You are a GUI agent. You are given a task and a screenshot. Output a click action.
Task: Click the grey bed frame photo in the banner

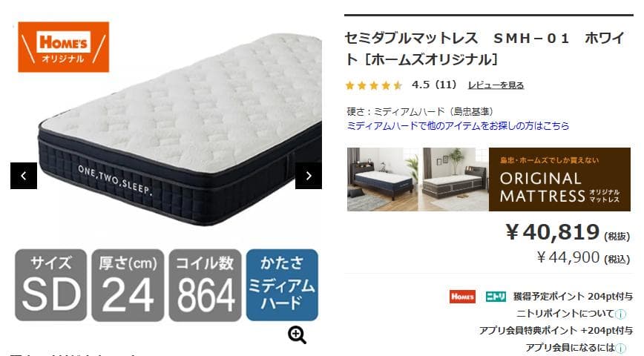[456, 179]
